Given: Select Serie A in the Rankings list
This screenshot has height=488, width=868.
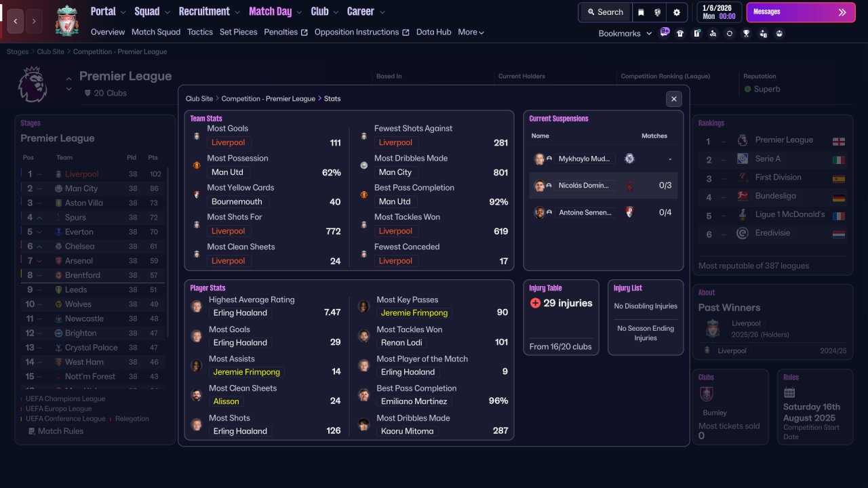Looking at the screenshot, I should [773, 159].
